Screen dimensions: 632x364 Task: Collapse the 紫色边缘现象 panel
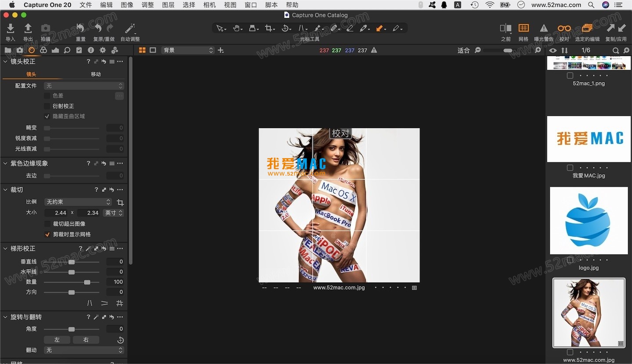point(6,163)
